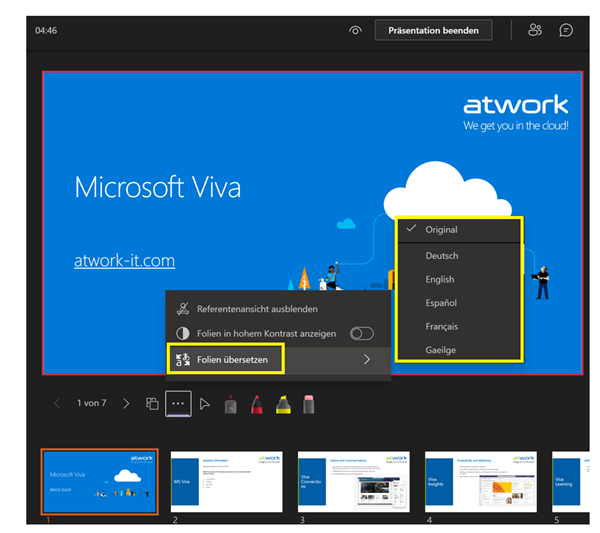The width and height of the screenshot is (600, 533).
Task: Select the eraser tool
Action: point(309,404)
